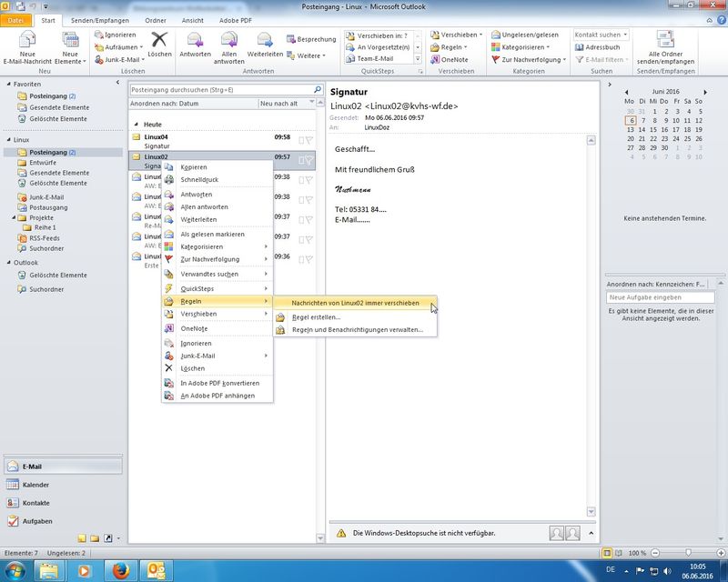Collapse the Favoriten folder group
This screenshot has width=728, height=582.
(7, 84)
